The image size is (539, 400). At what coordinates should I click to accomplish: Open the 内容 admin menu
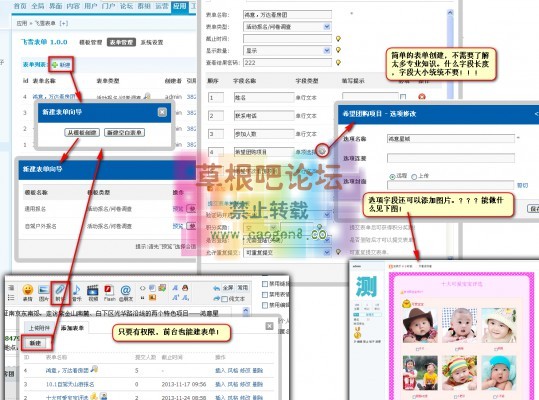[73, 6]
